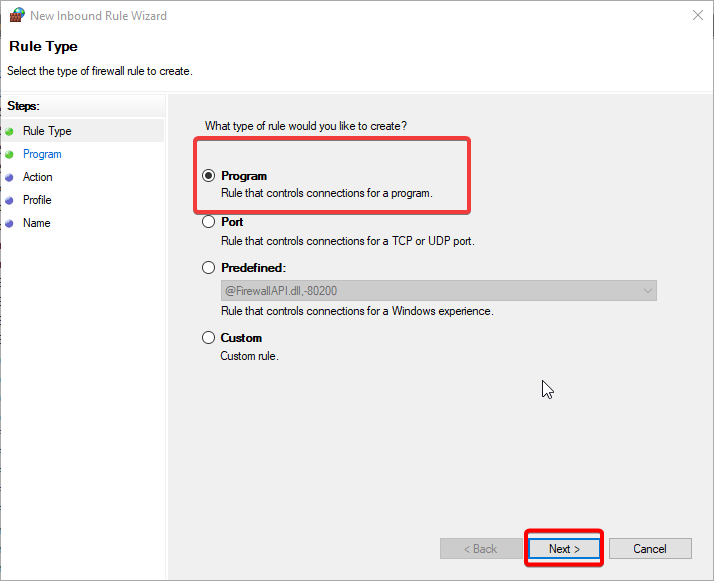Viewport: 714px width, 581px height.
Task: Click 'Rule that controls connections for a Windows experience.'
Action: pos(357,311)
